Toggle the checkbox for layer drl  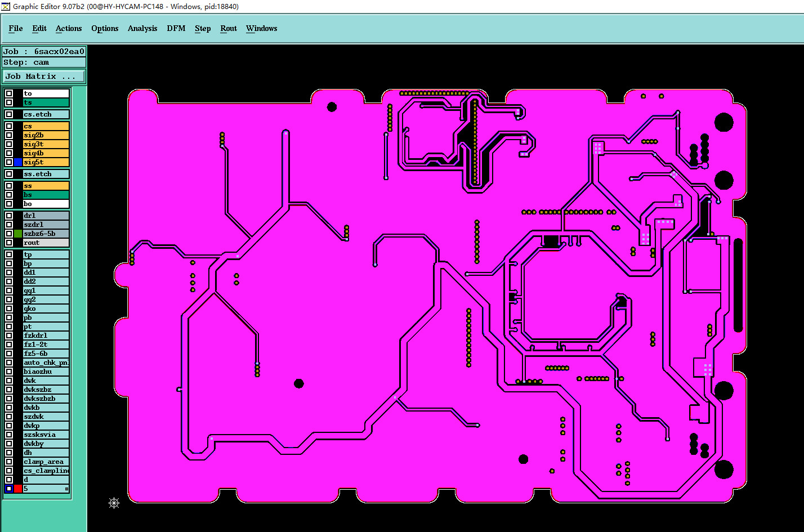pyautogui.click(x=9, y=216)
